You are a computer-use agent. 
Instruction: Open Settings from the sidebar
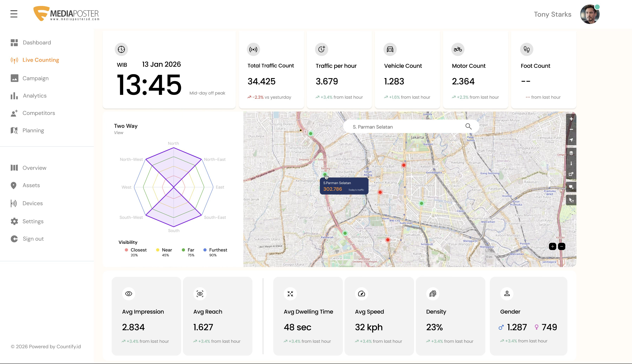[33, 221]
